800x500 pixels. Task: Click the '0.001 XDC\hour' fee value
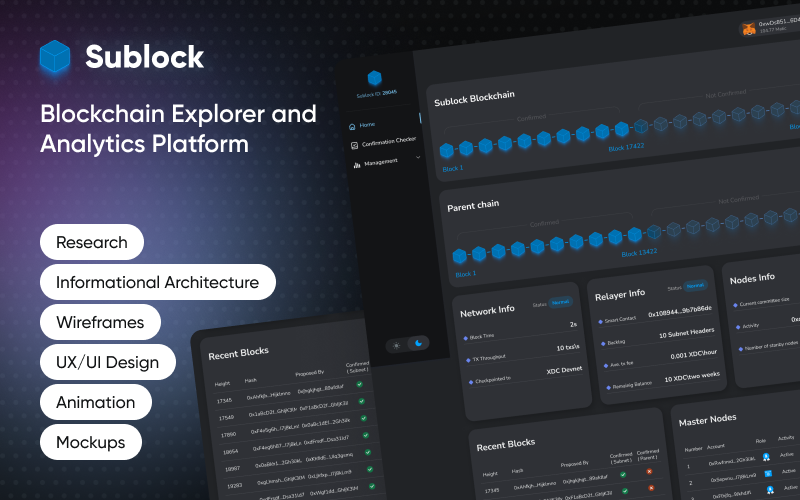click(693, 355)
